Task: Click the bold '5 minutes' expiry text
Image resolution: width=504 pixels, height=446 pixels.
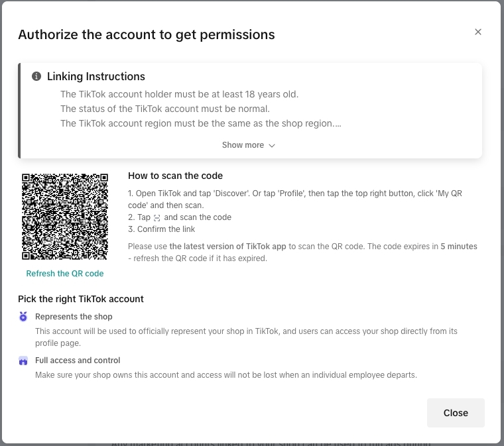Action: [x=459, y=247]
